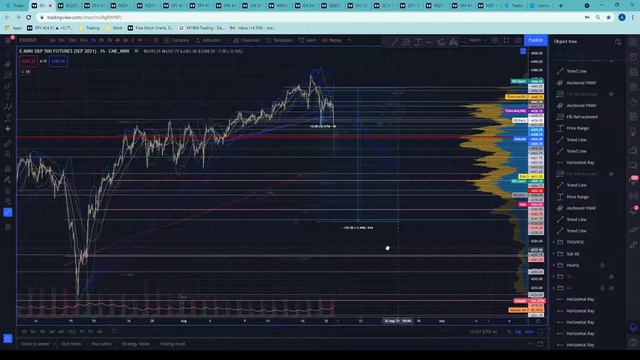Toggle visibility of the dimmed Fib Retracement near top
Viewport: 640px width, 360px height.
coord(611,94)
